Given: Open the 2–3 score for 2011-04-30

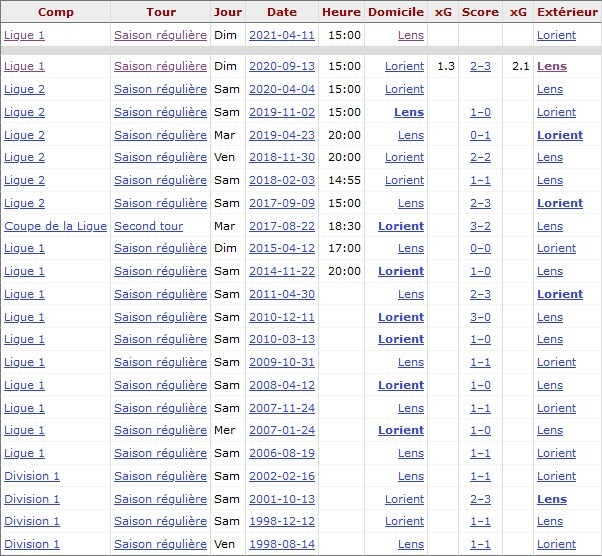Looking at the screenshot, I should click(x=480, y=295).
